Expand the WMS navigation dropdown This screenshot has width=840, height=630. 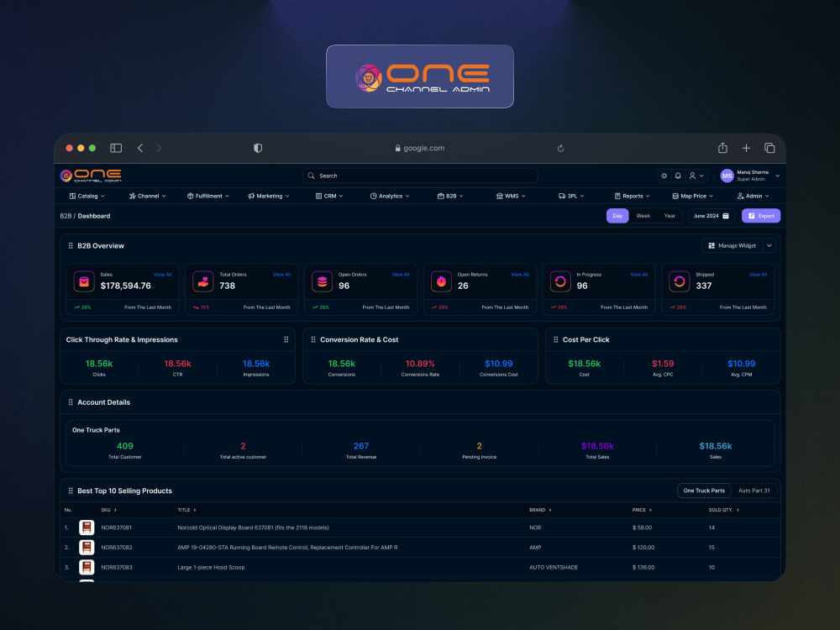(x=511, y=196)
